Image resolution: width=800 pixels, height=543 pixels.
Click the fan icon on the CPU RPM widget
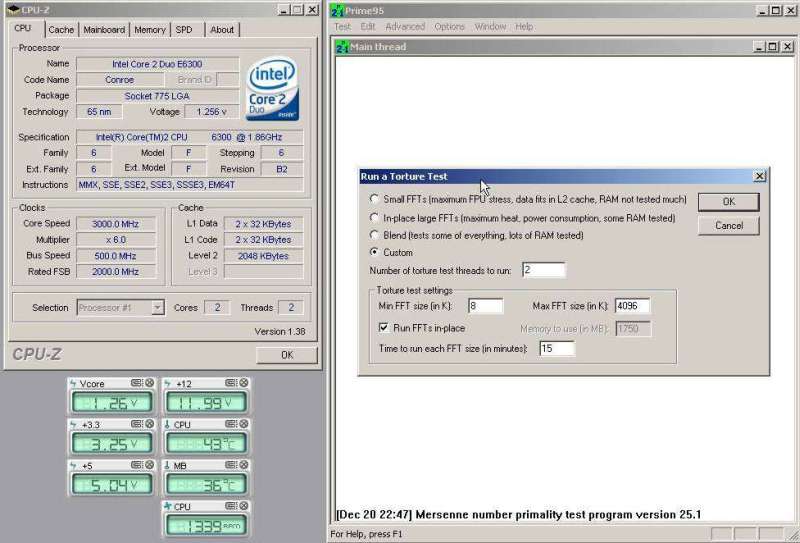pyautogui.click(x=168, y=506)
